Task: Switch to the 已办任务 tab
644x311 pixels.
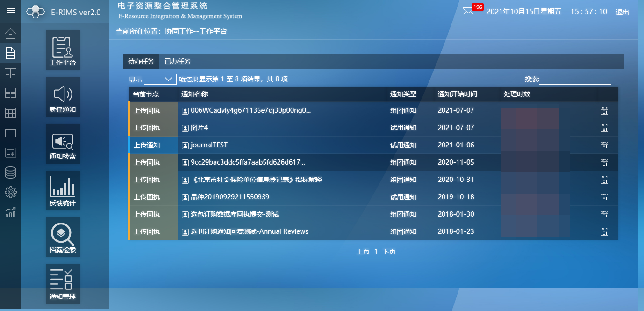Action: (x=178, y=62)
